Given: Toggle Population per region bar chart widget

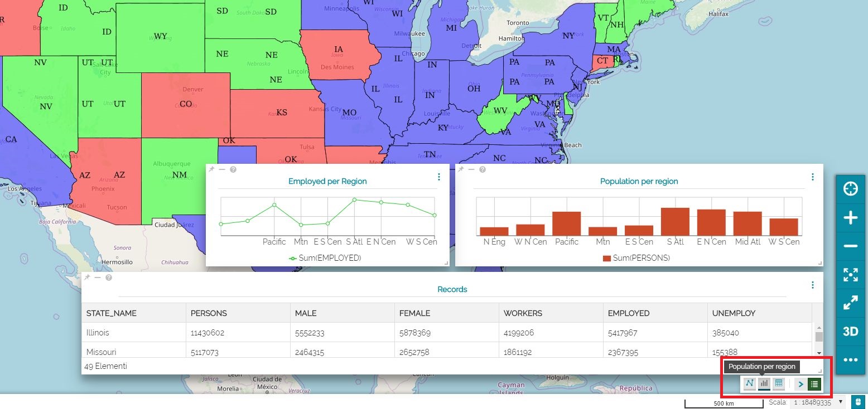Looking at the screenshot, I should pyautogui.click(x=764, y=383).
